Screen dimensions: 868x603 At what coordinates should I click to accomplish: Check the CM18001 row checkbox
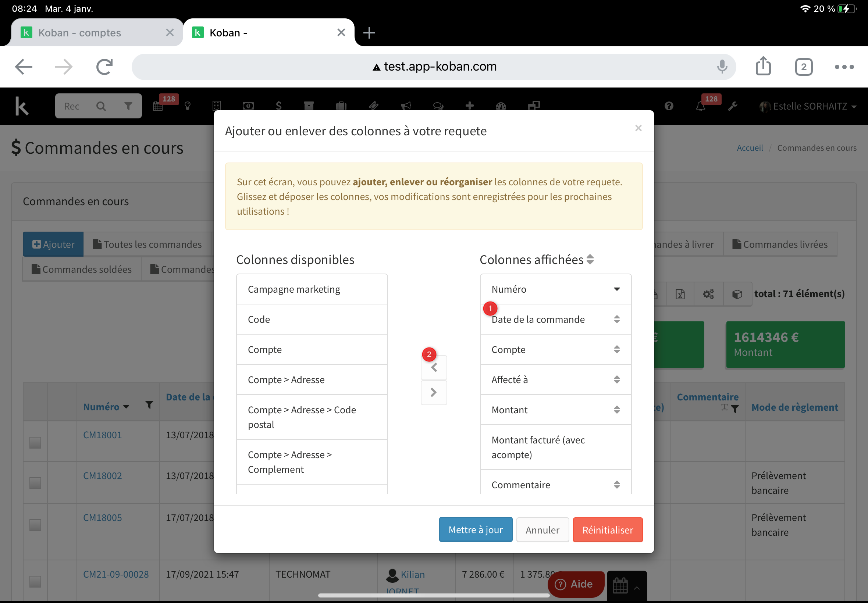tap(35, 442)
